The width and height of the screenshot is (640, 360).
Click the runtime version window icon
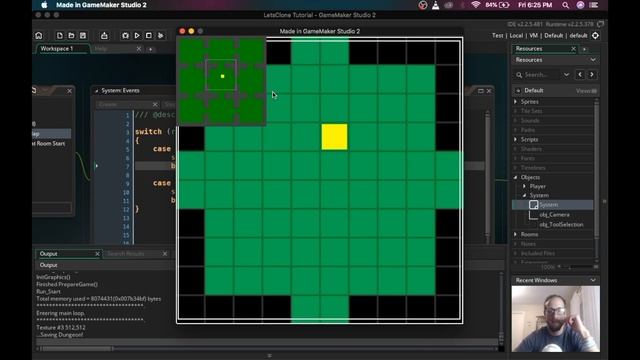pyautogui.click(x=600, y=24)
